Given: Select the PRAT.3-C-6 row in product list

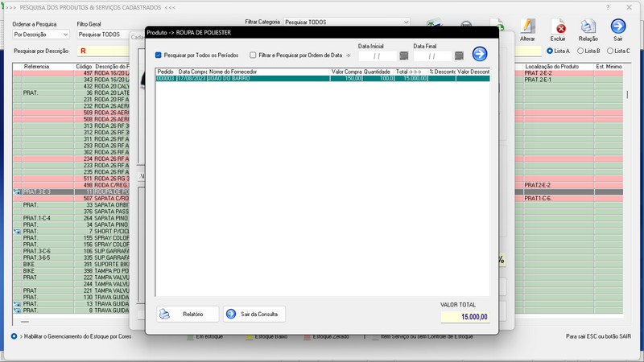Looking at the screenshot, I should (x=71, y=251).
